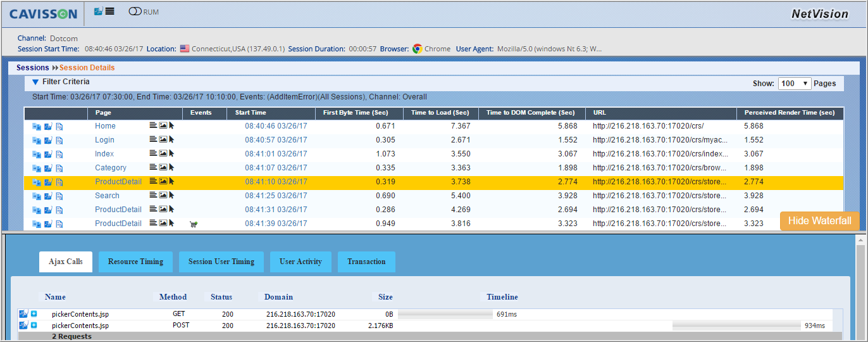Open the Show 100 pages dropdown
This screenshot has width=868, height=342.
(795, 84)
